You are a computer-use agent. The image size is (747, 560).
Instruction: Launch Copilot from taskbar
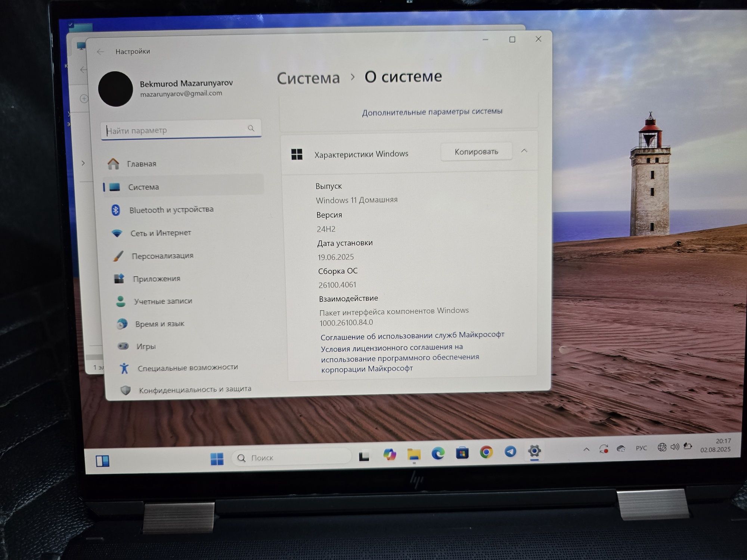tap(389, 454)
